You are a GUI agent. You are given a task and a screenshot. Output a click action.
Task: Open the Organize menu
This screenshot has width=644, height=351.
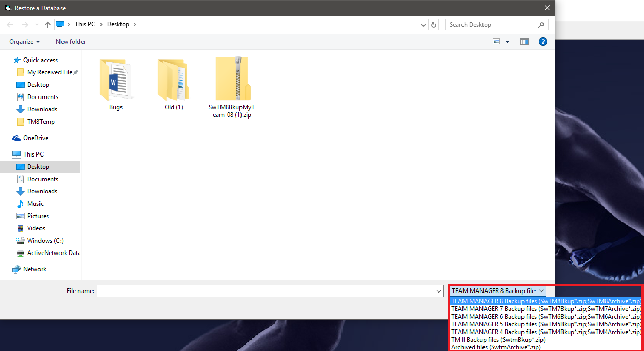coord(25,42)
